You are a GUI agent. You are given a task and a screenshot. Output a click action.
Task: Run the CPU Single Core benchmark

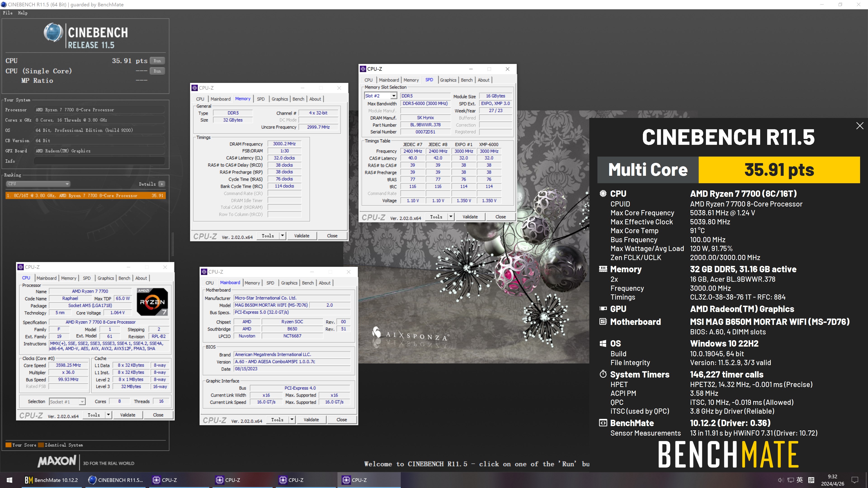pyautogui.click(x=157, y=71)
